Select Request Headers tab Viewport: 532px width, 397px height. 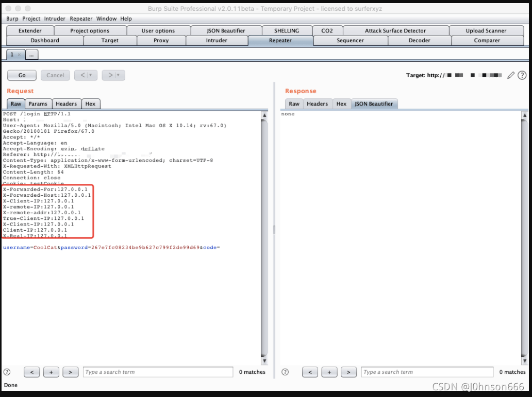pos(66,103)
